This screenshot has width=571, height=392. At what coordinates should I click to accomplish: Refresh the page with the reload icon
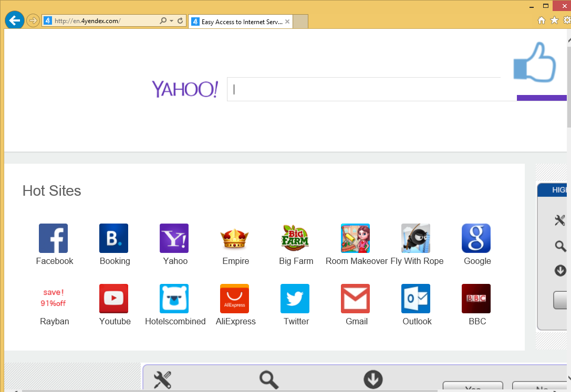180,20
